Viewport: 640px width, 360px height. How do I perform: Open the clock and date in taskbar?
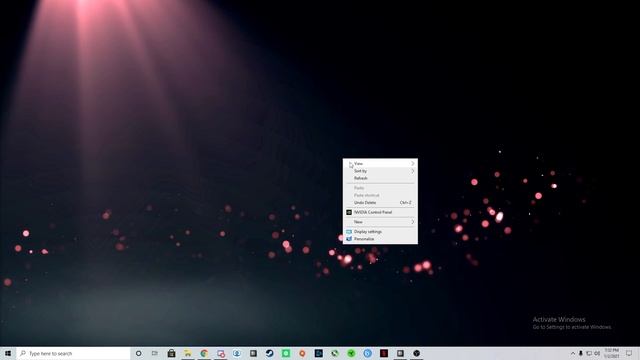pos(611,353)
